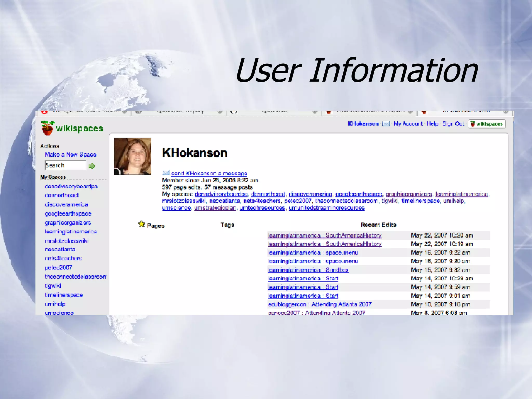
Task: Open KHokanson's profile photo
Action: [x=132, y=156]
